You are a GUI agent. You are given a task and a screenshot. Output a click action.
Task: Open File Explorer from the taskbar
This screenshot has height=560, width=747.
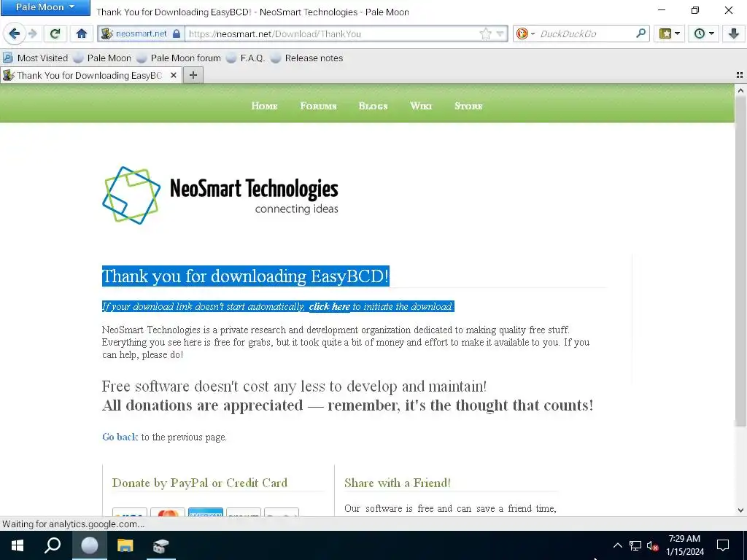coord(125,545)
